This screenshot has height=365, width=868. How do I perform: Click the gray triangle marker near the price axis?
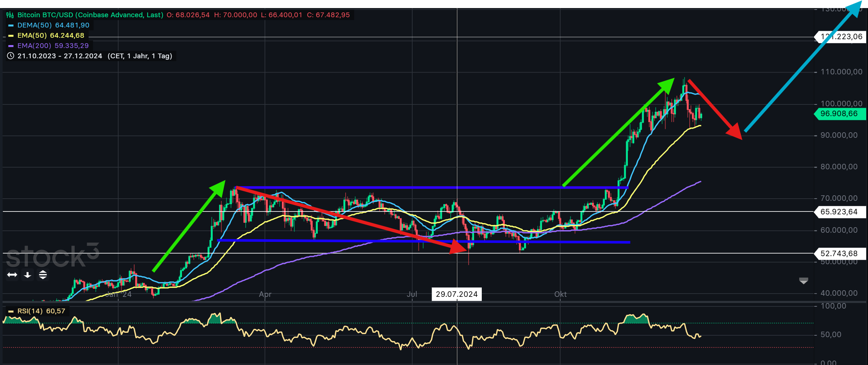click(804, 281)
